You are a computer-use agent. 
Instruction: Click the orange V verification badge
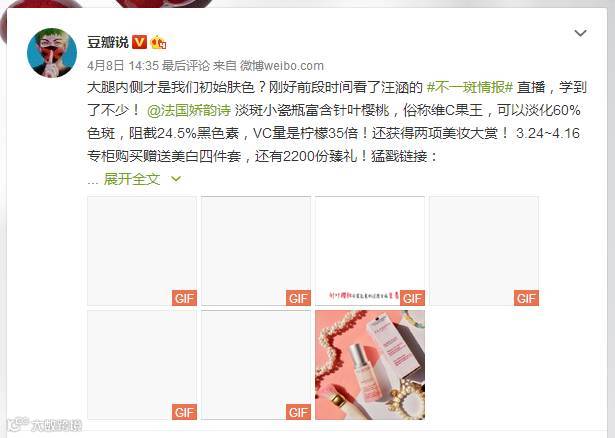click(139, 42)
